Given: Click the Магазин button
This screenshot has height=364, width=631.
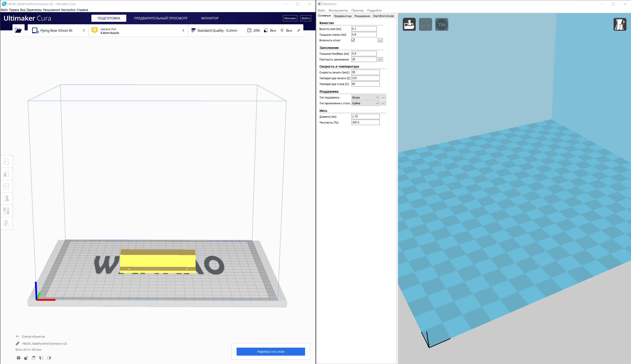Looking at the screenshot, I should [x=290, y=18].
